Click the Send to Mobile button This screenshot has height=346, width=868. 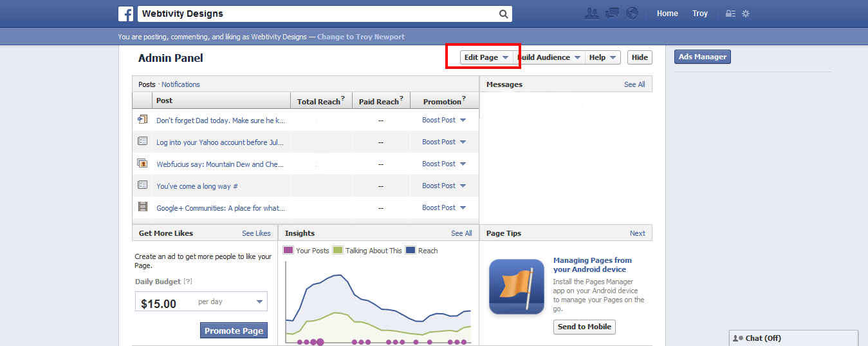tap(584, 327)
